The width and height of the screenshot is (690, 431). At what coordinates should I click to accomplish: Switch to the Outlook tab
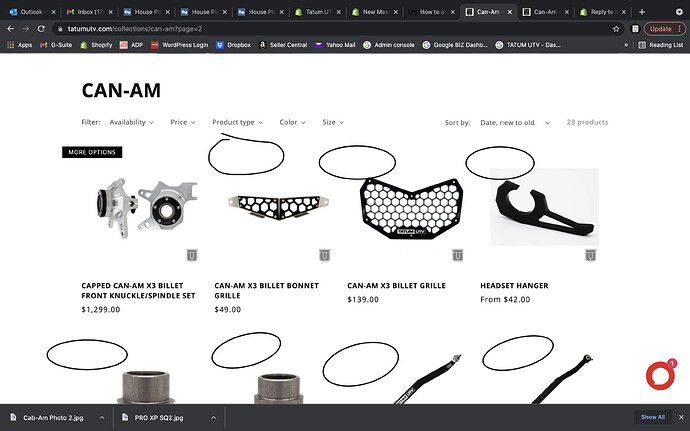[x=32, y=12]
